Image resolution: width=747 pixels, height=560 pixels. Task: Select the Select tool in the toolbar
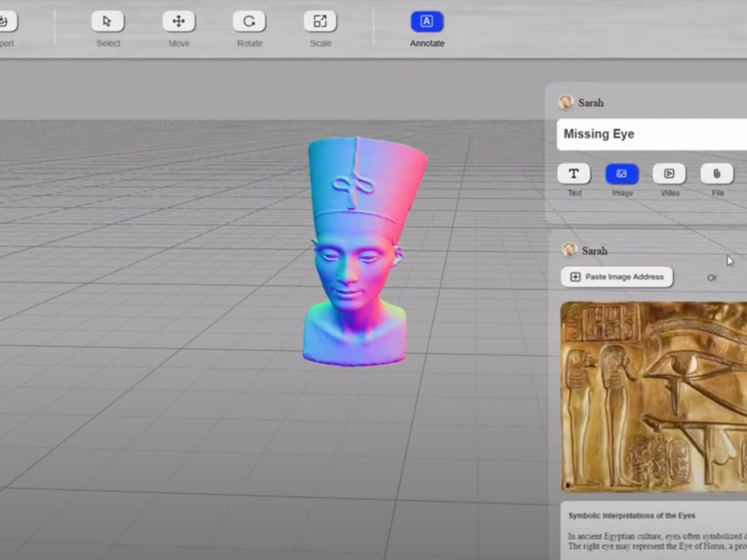click(x=108, y=22)
